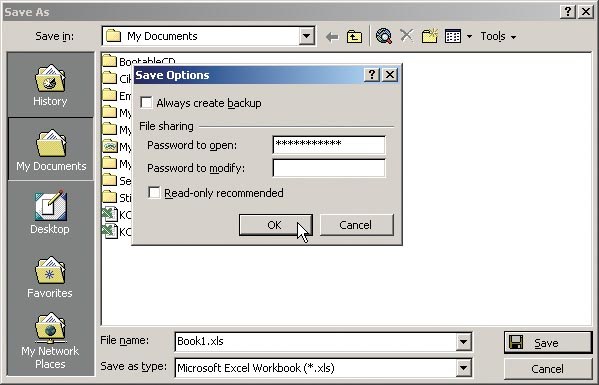599x385 pixels.
Task: Click the Save button
Action: [x=548, y=343]
